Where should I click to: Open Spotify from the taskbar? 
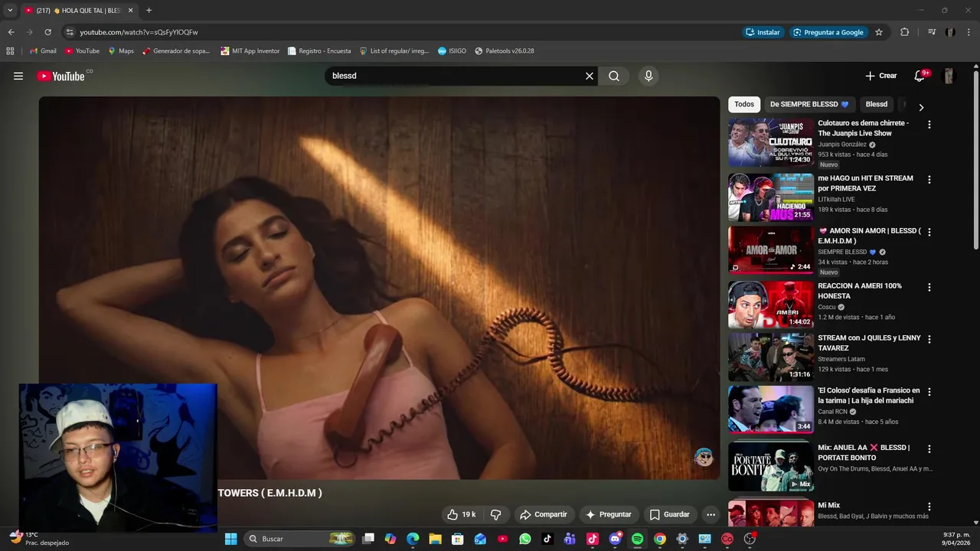click(x=637, y=539)
